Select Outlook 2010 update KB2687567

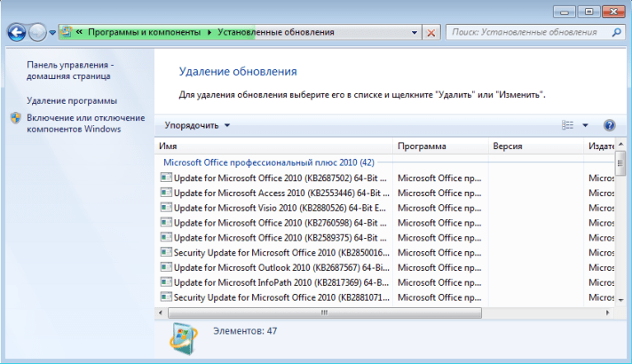tap(281, 267)
